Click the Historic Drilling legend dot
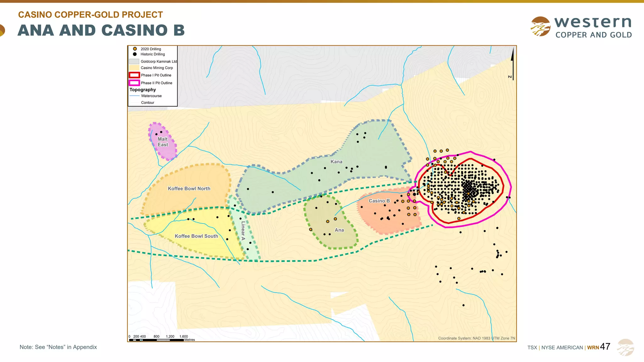Screen dimensions: 644x362 click(x=135, y=54)
